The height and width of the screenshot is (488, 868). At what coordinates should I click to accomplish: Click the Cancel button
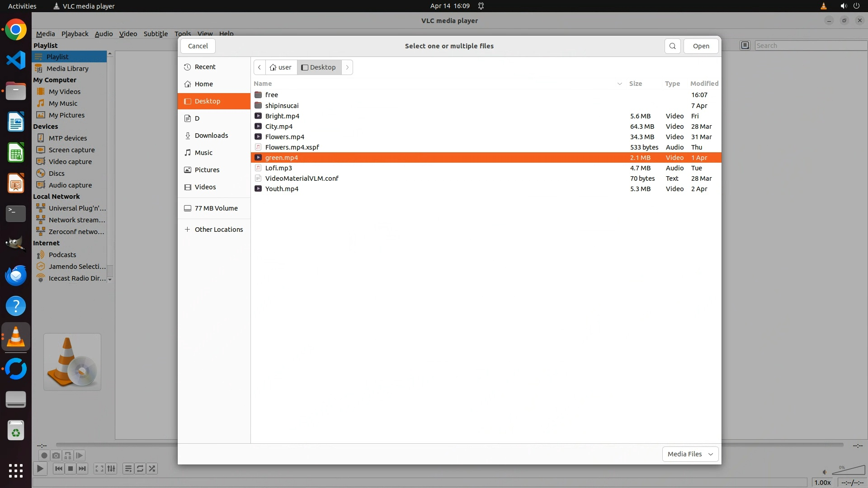pyautogui.click(x=198, y=46)
